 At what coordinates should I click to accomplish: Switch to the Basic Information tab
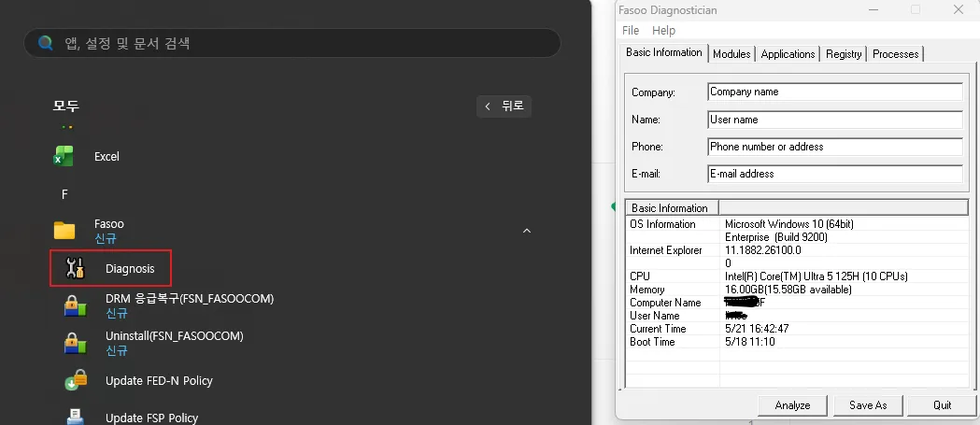click(x=663, y=52)
